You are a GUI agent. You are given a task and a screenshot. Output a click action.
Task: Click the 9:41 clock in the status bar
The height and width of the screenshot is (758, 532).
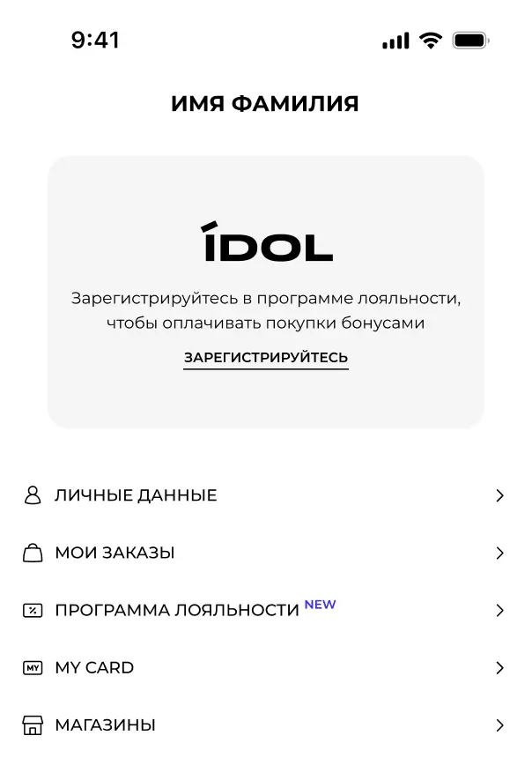[96, 40]
